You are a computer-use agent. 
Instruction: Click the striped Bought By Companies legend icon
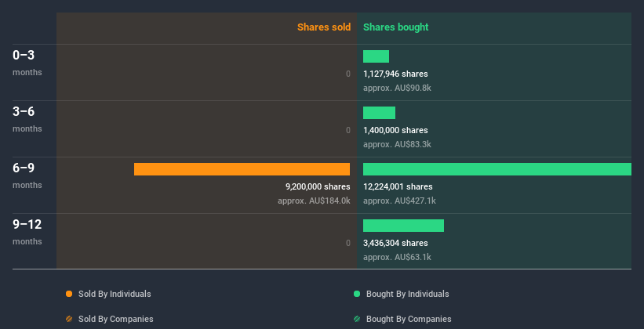coord(357,319)
